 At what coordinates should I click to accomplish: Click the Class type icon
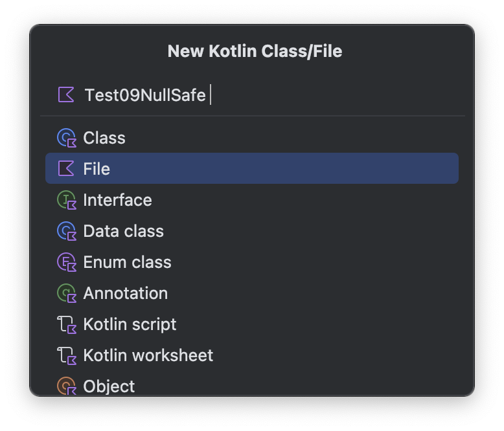pos(67,138)
